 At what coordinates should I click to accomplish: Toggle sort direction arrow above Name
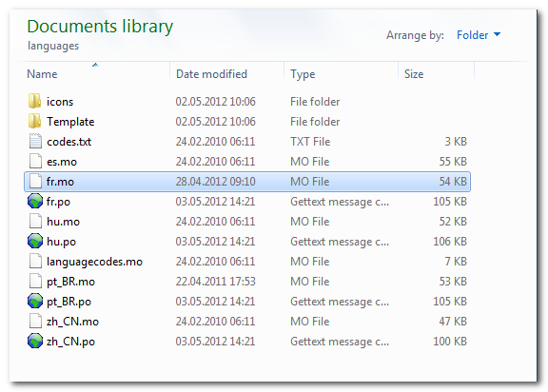click(95, 65)
